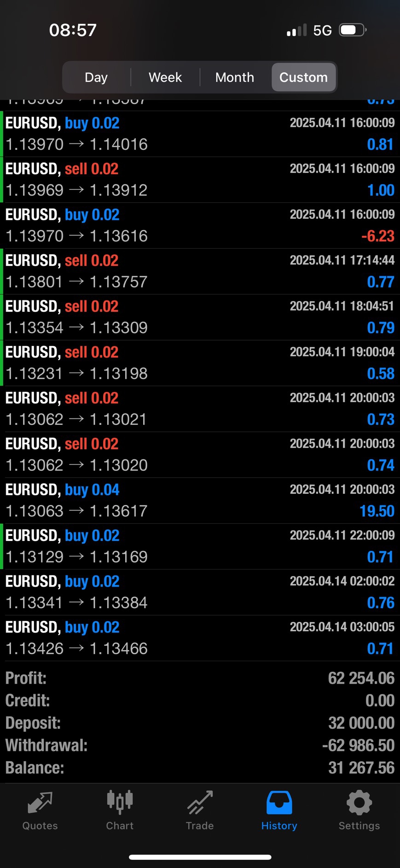400x868 pixels.
Task: Open the buy trade closed at 22:00:09
Action: pyautogui.click(x=200, y=546)
